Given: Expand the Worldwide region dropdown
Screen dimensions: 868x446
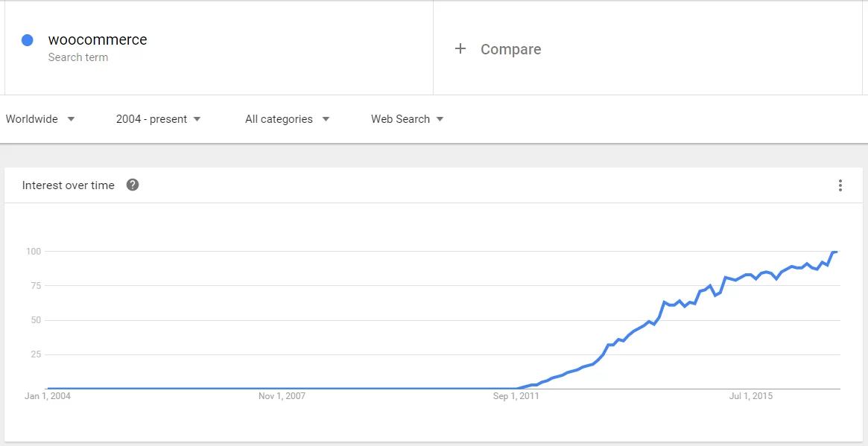Looking at the screenshot, I should click(x=40, y=119).
